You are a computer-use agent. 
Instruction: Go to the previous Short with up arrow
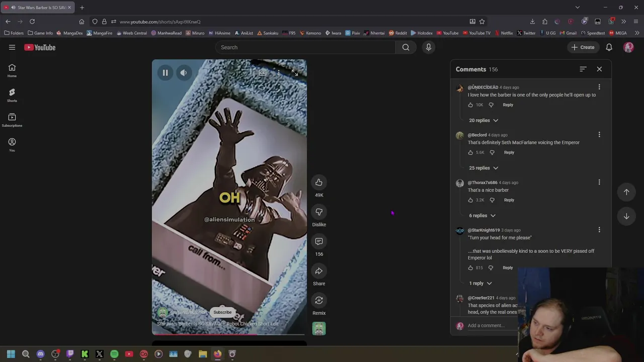pyautogui.click(x=626, y=192)
